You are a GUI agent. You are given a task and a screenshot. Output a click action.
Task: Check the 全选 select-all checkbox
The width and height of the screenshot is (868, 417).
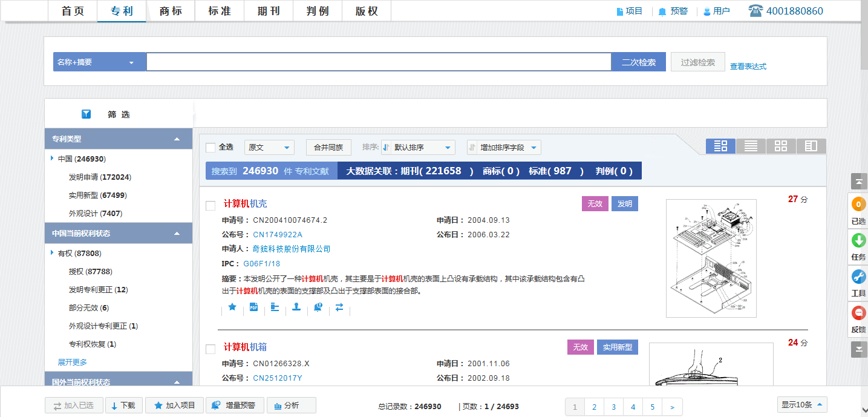coord(210,148)
